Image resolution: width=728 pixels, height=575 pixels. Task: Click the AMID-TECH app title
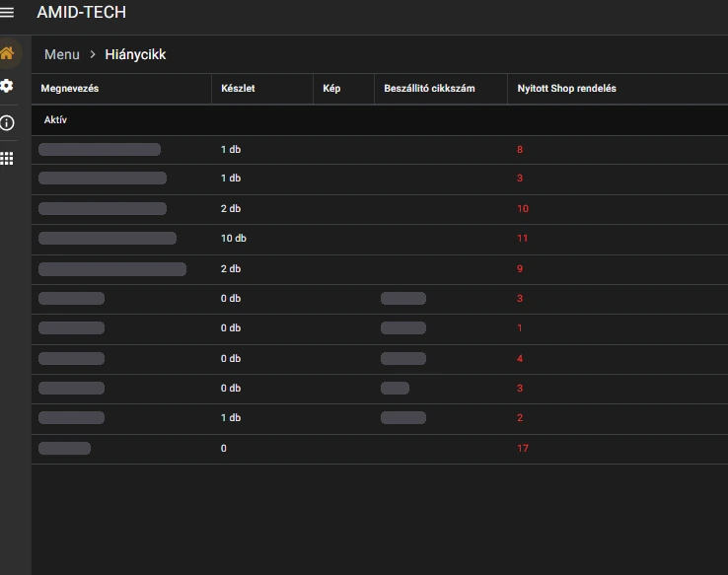click(x=81, y=12)
